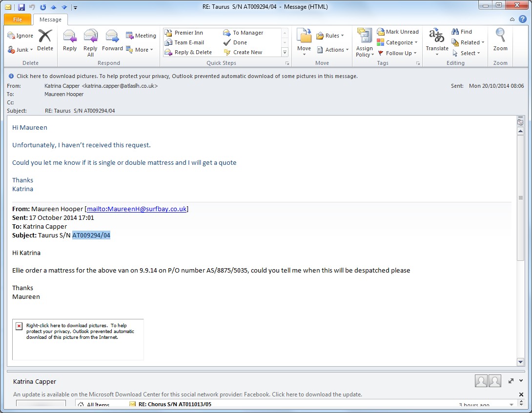Go to the Next Item arrow

pos(64,7)
